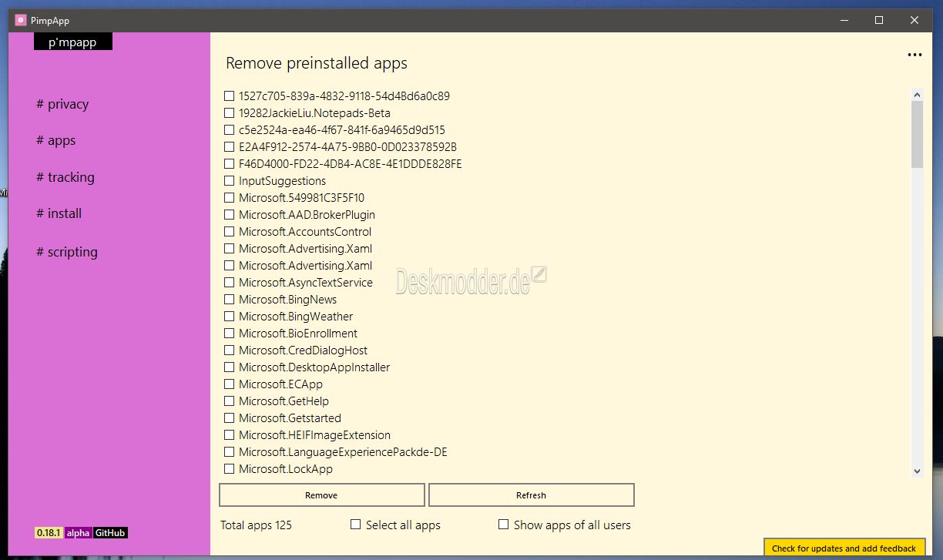Open the # privacy section
The width and height of the screenshot is (943, 560).
coord(62,104)
